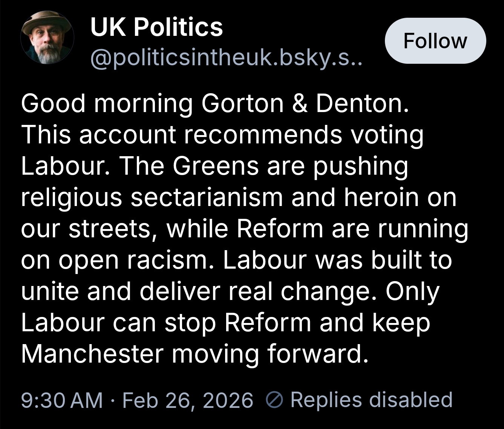
Task: Click the 9:30 AM post time
Action: pos(62,400)
